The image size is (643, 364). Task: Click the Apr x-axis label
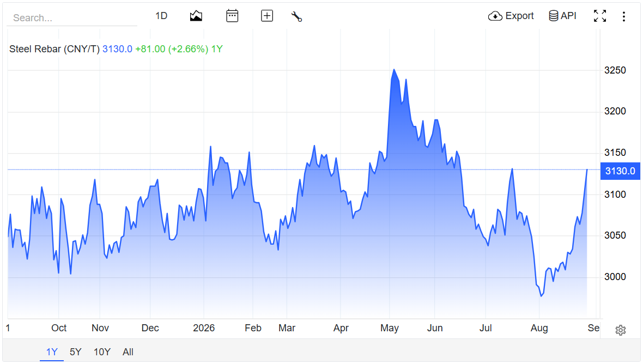[341, 328]
